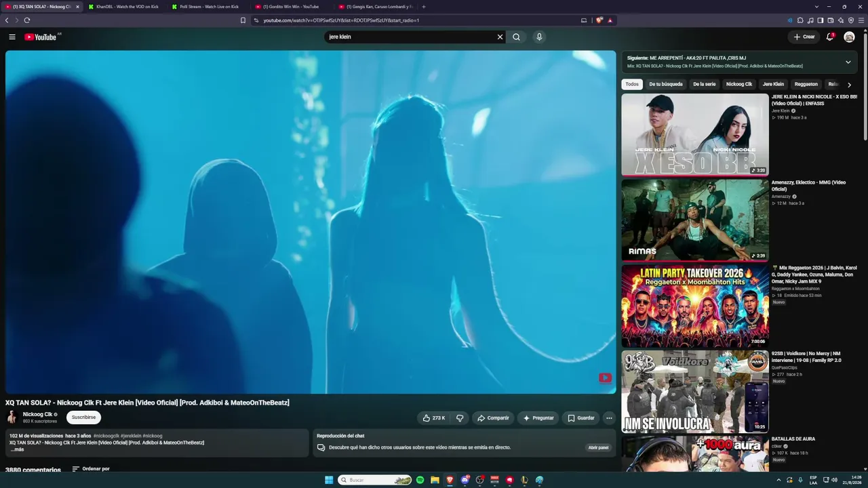Open a new browser tab
This screenshot has width=868, height=488.
pyautogui.click(x=424, y=7)
